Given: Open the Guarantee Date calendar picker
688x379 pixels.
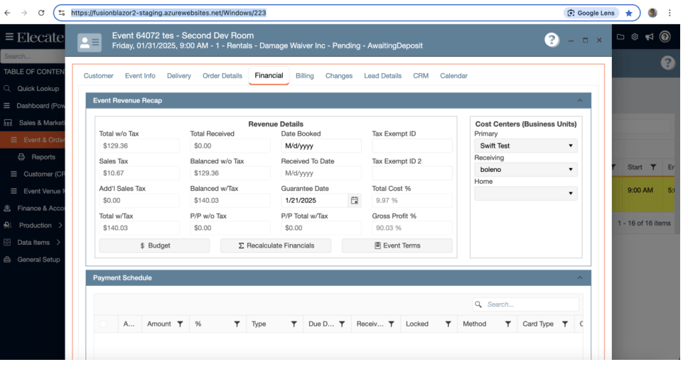Looking at the screenshot, I should [x=355, y=200].
